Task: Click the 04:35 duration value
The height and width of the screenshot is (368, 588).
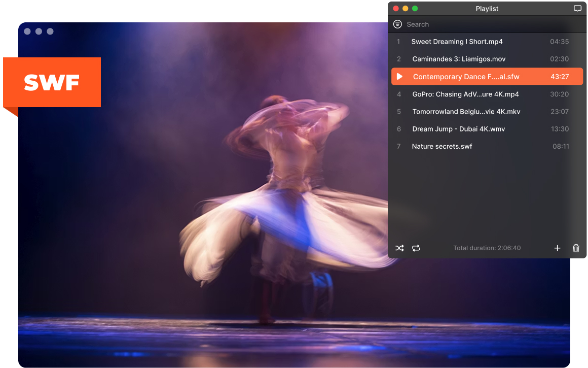Action: [559, 42]
